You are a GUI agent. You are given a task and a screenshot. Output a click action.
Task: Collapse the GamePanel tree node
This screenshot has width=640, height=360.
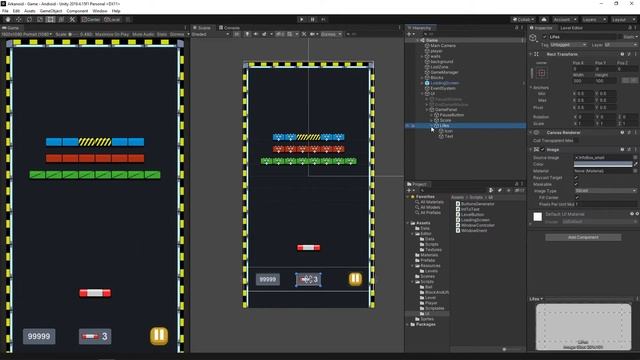click(x=427, y=109)
